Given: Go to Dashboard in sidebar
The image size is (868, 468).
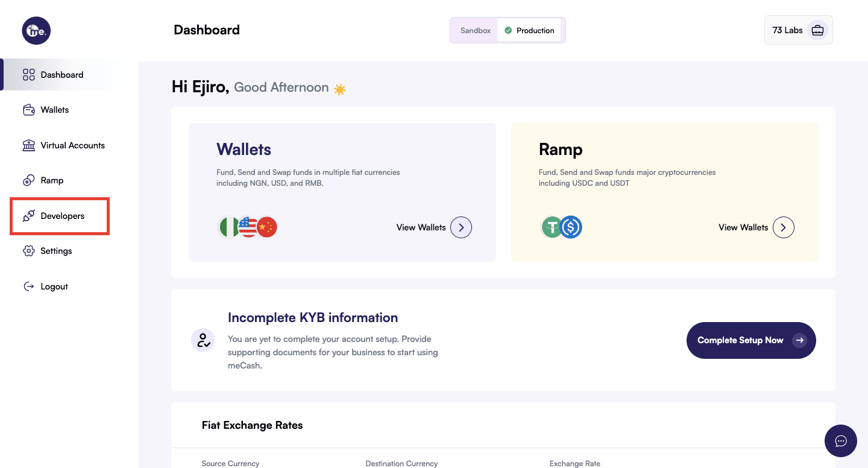Looking at the screenshot, I should pos(61,75).
